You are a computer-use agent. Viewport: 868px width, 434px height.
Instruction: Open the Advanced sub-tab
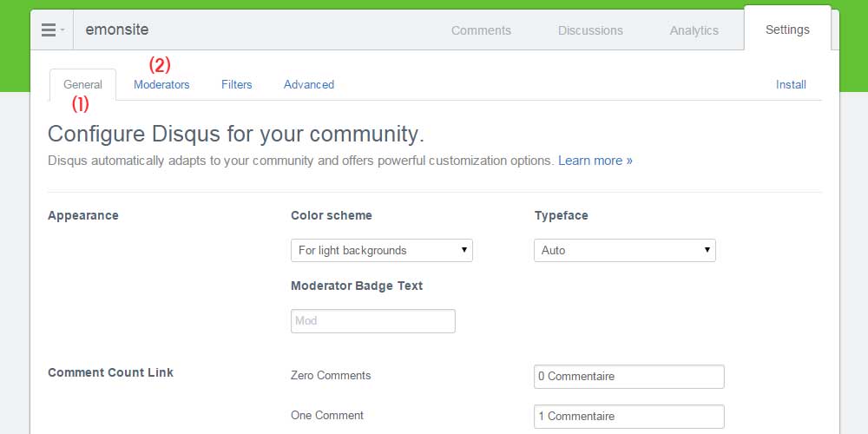309,85
